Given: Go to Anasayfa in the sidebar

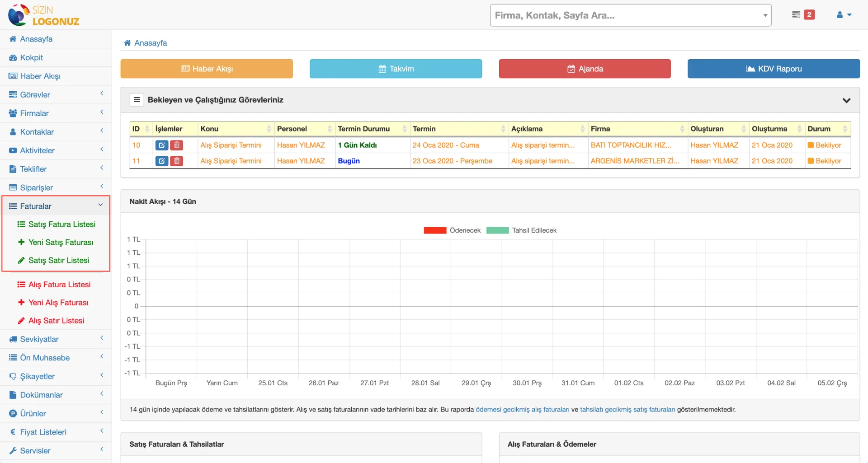Looking at the screenshot, I should pyautogui.click(x=56, y=39).
